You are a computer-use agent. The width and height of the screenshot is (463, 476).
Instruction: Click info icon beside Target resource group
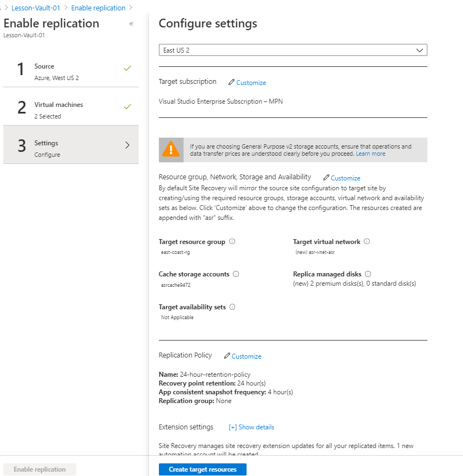[232, 241]
